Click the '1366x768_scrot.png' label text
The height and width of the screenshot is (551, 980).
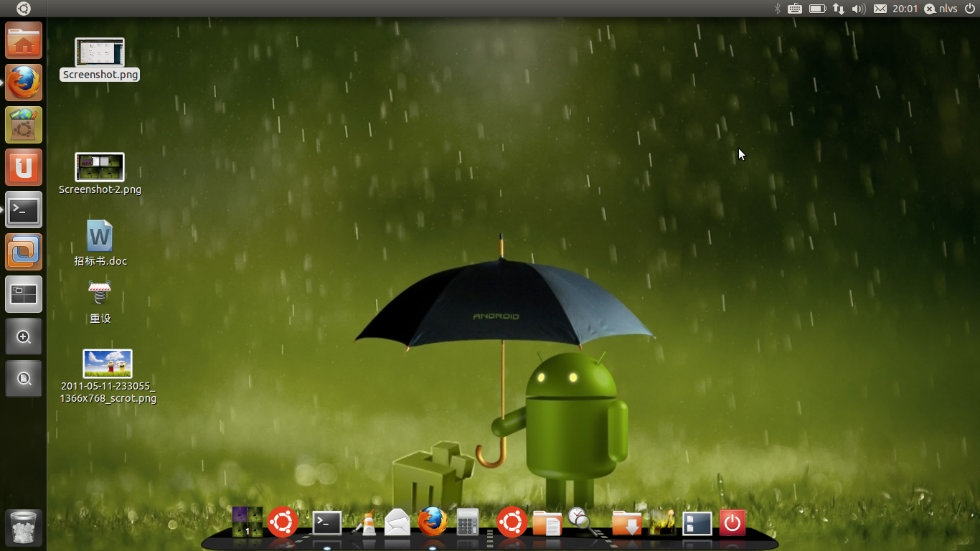[x=108, y=398]
